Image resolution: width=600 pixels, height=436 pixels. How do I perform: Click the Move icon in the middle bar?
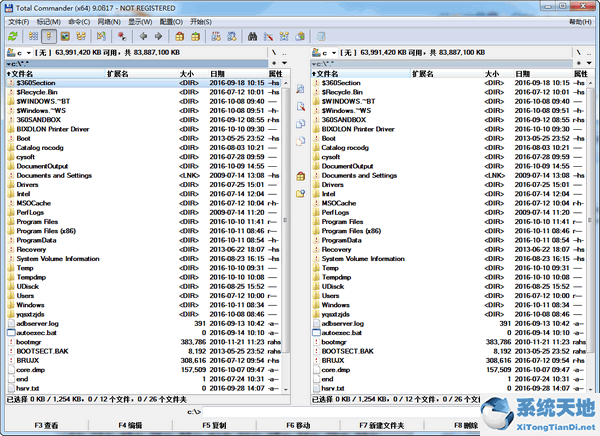[300, 141]
